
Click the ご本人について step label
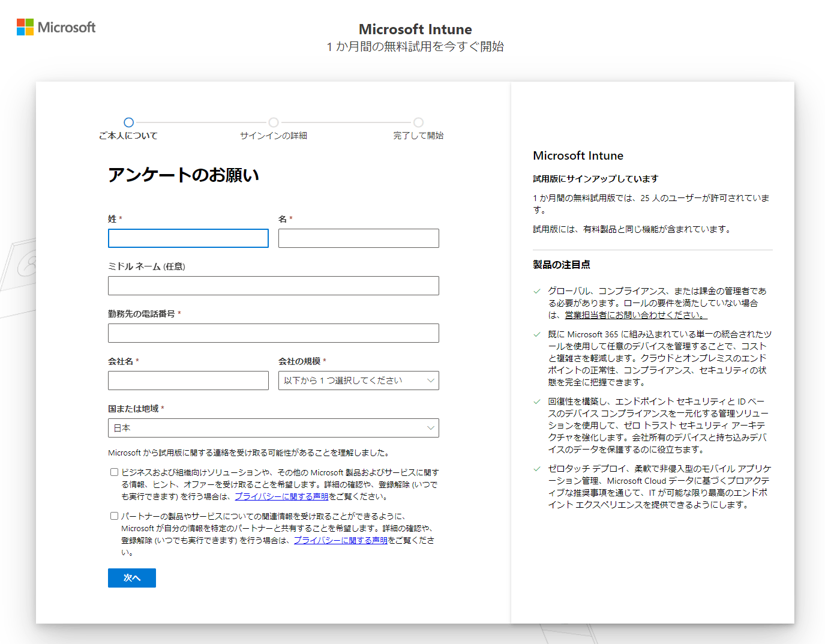[x=128, y=136]
